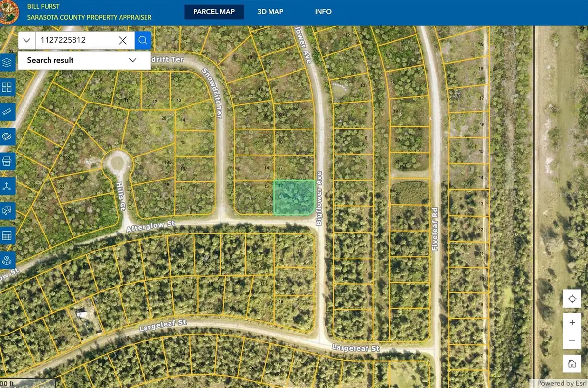The height and width of the screenshot is (388, 588).
Task: Open the drawing palette tool
Action: click(7, 136)
